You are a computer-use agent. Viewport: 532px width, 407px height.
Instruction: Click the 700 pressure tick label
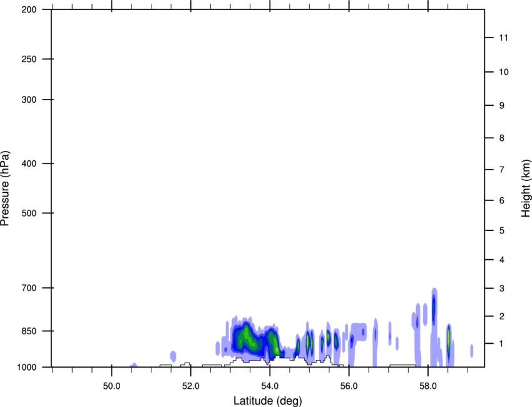coord(29,288)
